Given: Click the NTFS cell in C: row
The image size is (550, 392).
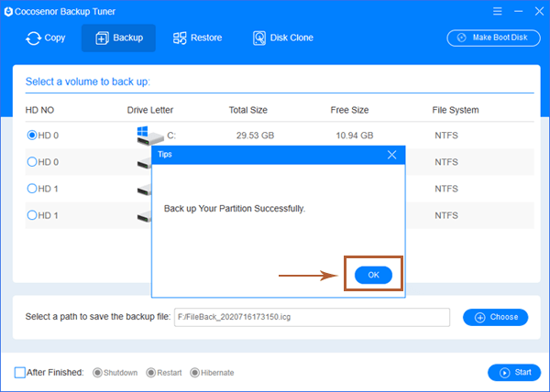Looking at the screenshot, I should coord(446,136).
